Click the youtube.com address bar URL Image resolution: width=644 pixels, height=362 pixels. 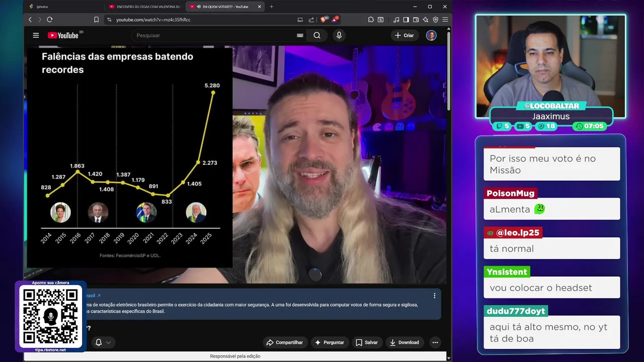(153, 20)
